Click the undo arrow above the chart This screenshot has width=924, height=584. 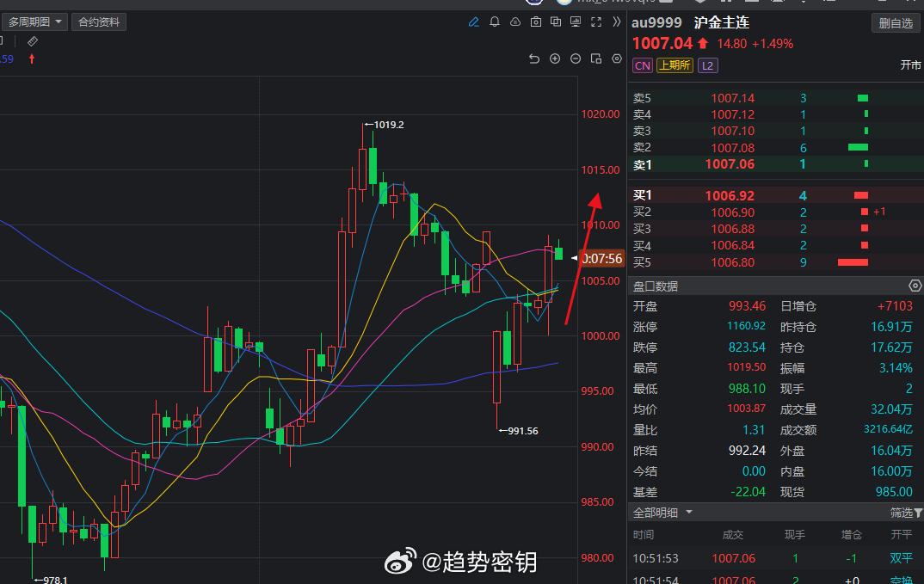tap(534, 58)
